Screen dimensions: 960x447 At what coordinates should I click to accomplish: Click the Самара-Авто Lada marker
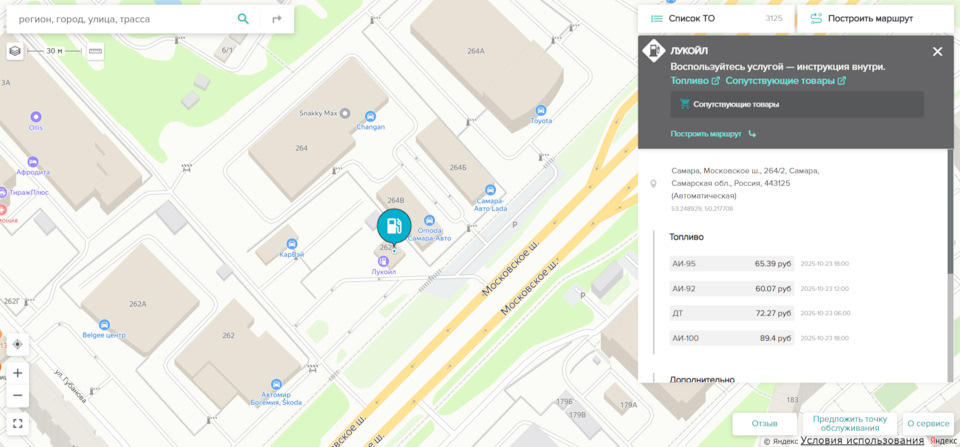[x=490, y=190]
